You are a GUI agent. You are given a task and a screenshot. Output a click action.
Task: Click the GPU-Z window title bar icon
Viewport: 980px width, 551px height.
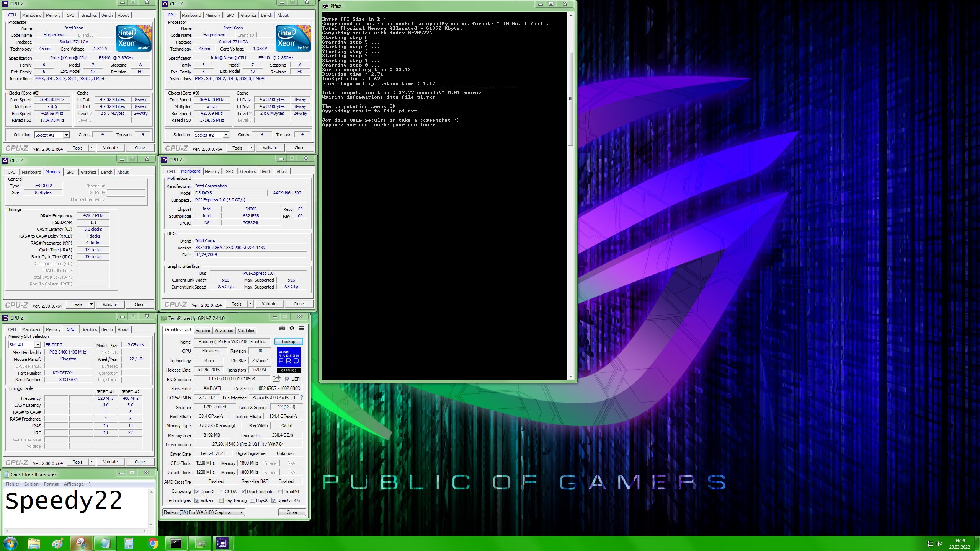click(164, 318)
